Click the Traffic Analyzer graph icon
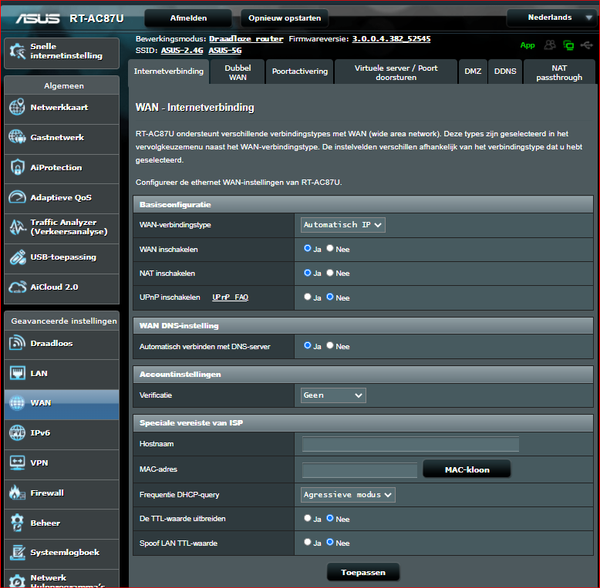 click(17, 227)
